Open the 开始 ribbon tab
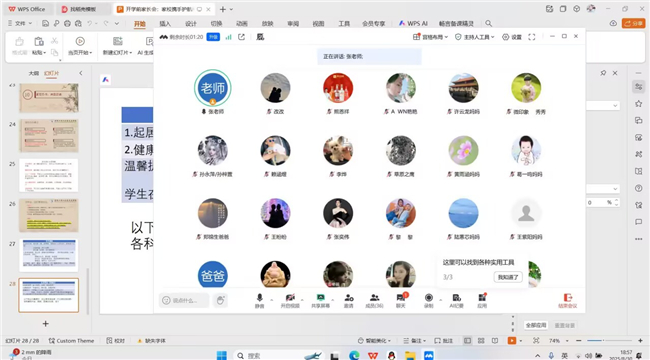The height and width of the screenshot is (360, 650). point(140,24)
